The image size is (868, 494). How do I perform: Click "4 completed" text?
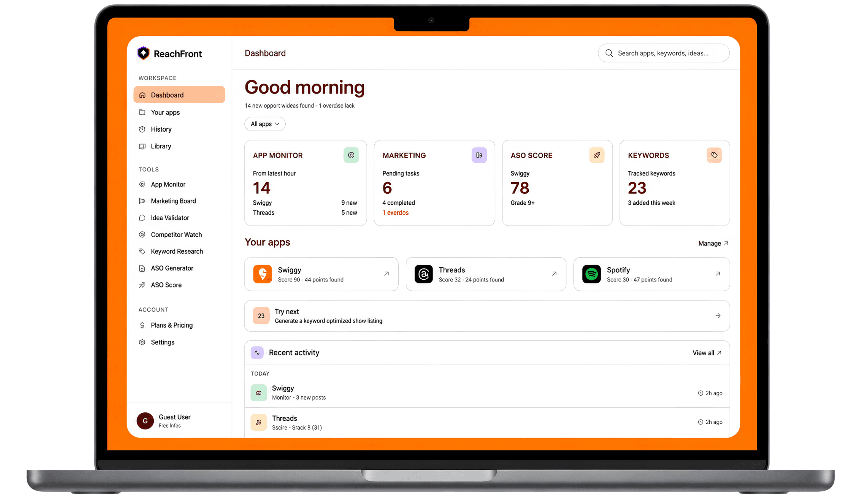tap(399, 203)
